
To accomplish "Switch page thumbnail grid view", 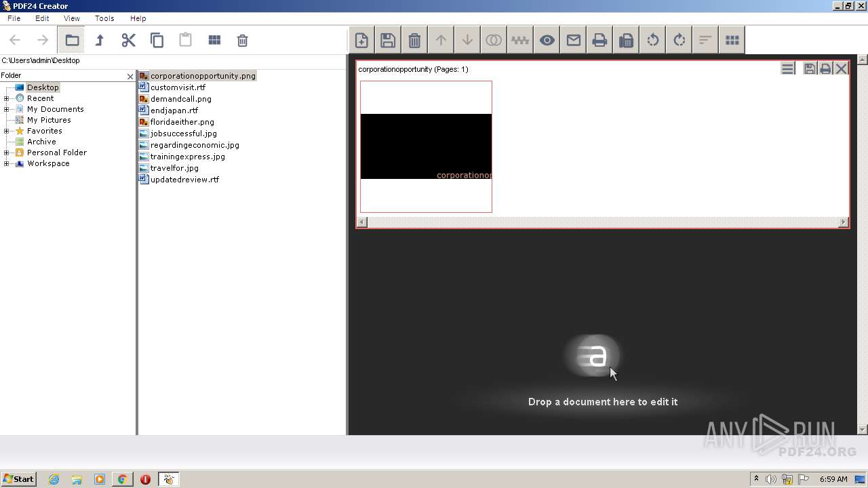I will click(x=732, y=41).
